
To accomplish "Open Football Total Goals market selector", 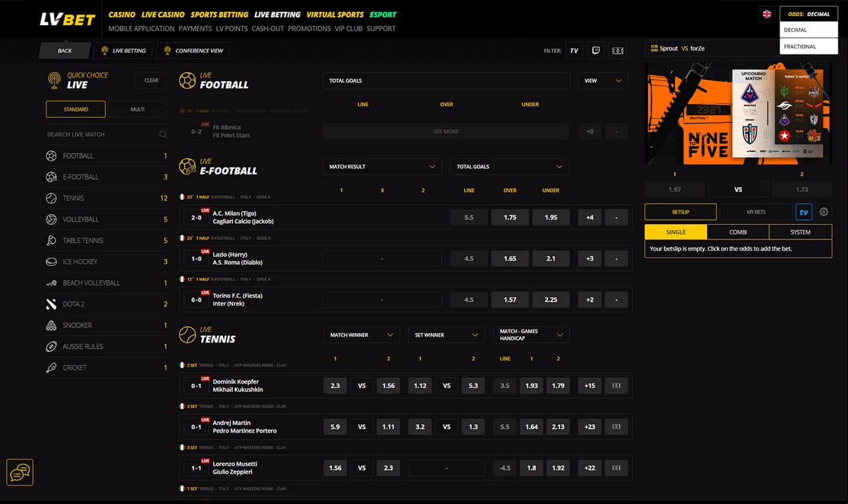I will 446,81.
